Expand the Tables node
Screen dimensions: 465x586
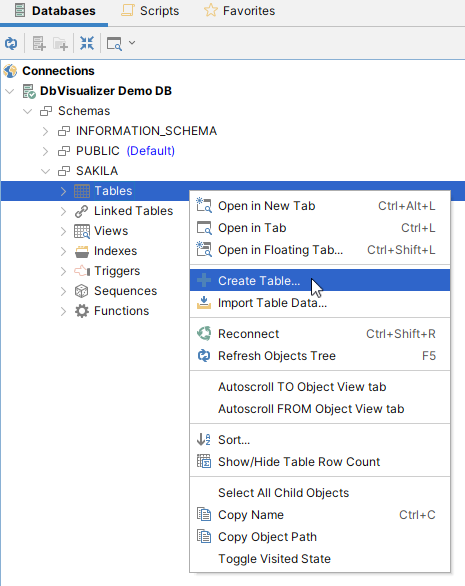click(x=63, y=191)
